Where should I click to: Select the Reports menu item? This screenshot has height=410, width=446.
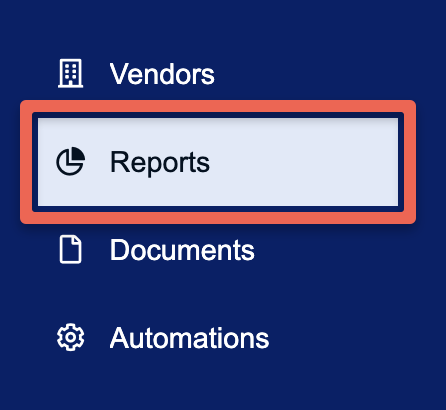pyautogui.click(x=218, y=162)
